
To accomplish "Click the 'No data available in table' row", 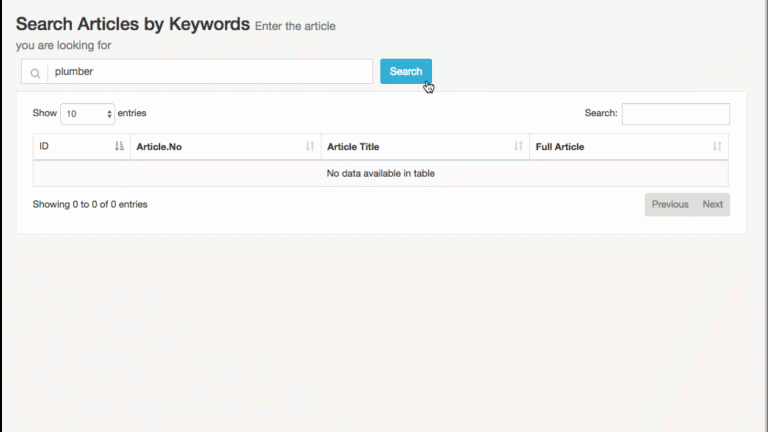I will click(381, 173).
